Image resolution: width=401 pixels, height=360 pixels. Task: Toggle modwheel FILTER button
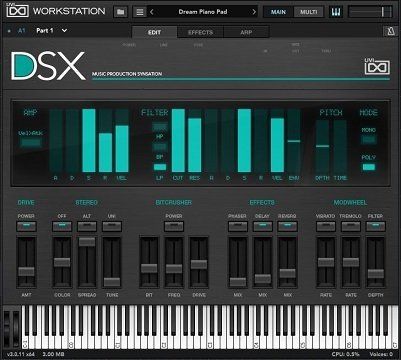point(376,226)
